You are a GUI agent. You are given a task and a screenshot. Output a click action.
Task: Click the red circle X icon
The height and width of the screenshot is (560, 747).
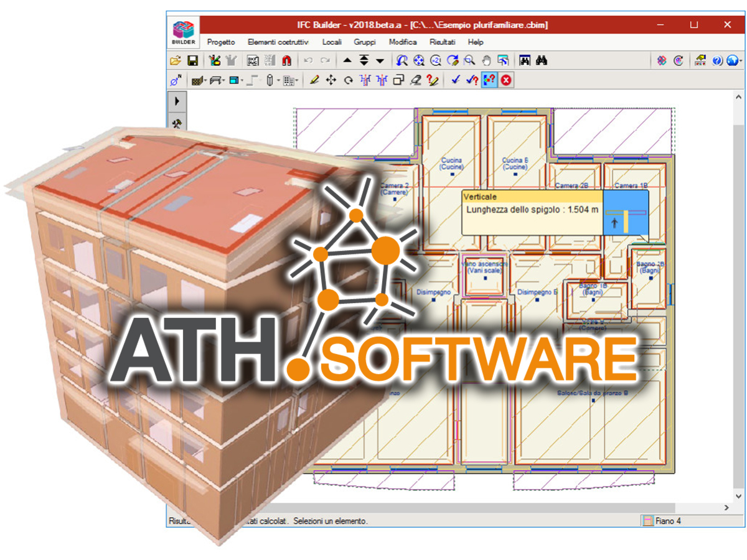tap(506, 80)
